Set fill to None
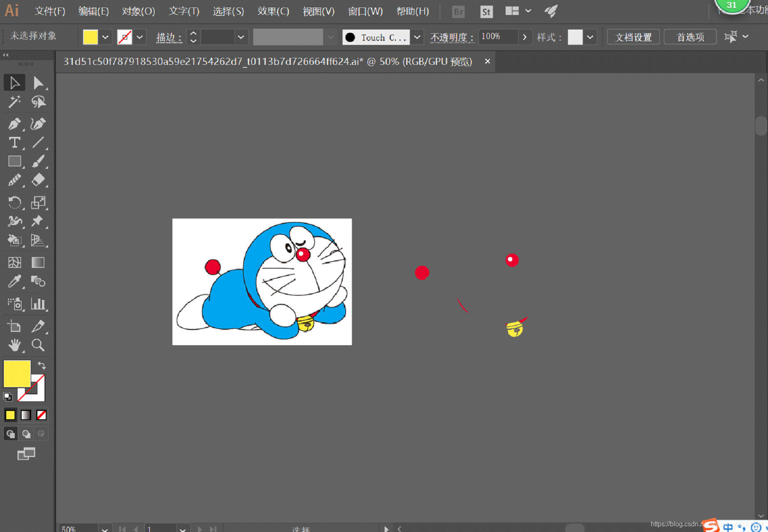Image resolution: width=768 pixels, height=532 pixels. pyautogui.click(x=41, y=415)
